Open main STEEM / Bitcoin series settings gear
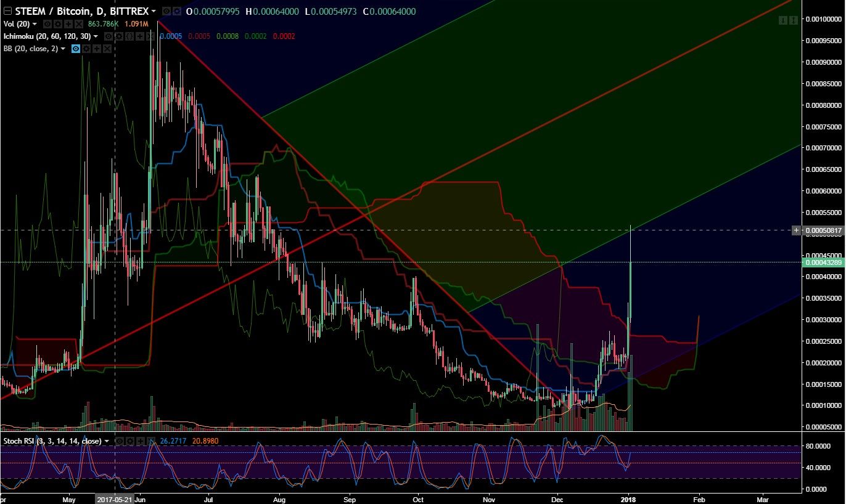The width and height of the screenshot is (846, 504). coord(177,11)
